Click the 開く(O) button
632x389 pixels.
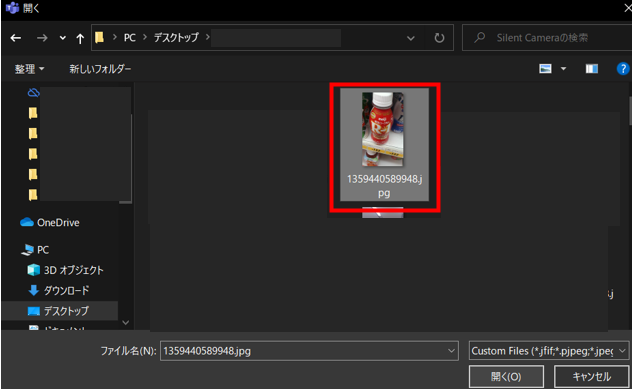pos(506,377)
